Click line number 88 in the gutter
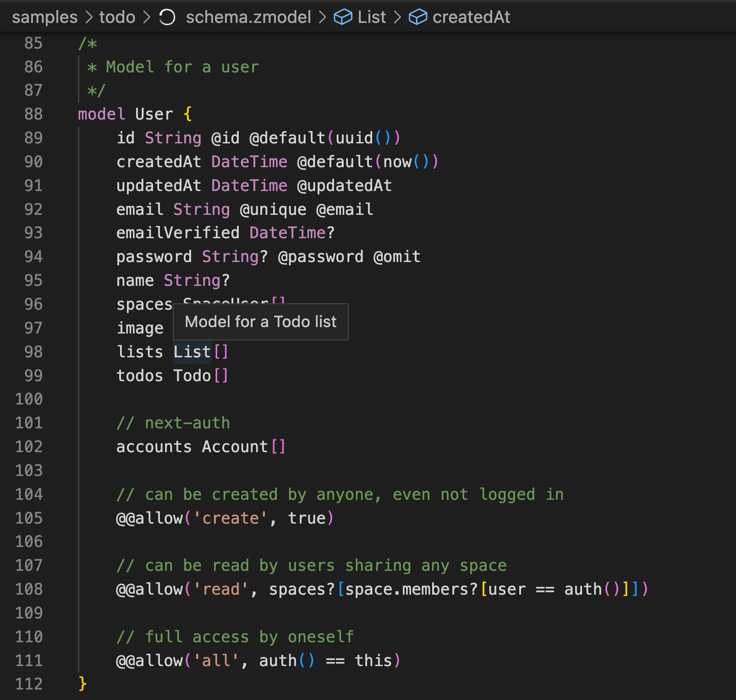Viewport: 736px width, 700px height. pyautogui.click(x=33, y=114)
